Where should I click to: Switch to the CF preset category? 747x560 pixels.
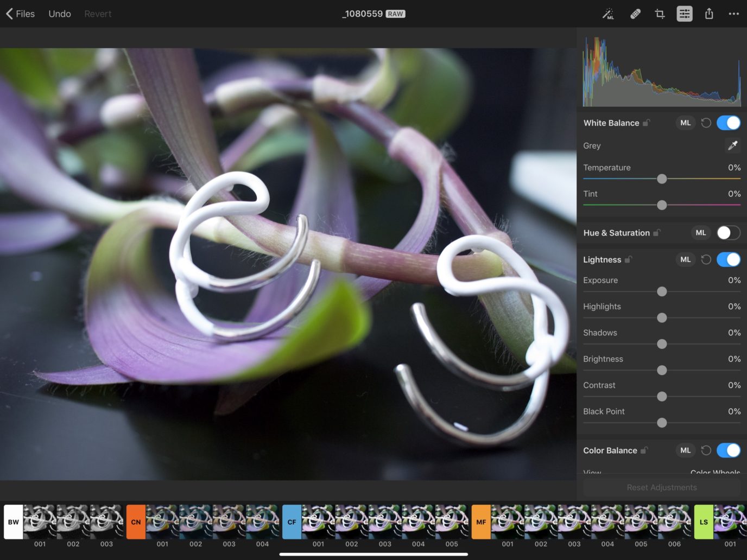pos(292,521)
